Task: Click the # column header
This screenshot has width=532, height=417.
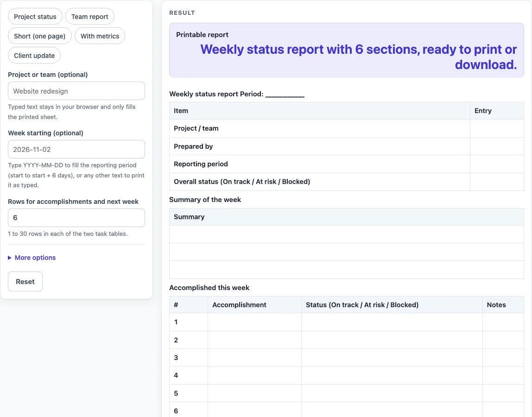Action: 189,305
